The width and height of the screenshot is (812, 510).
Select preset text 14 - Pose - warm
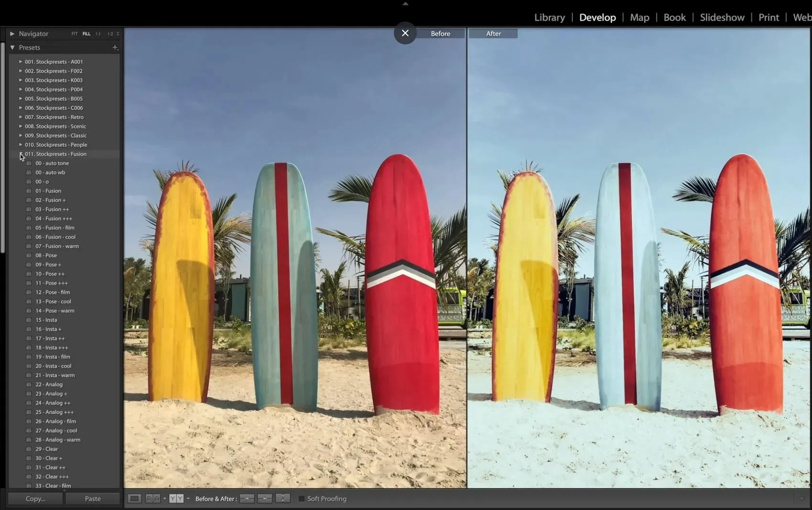pos(55,311)
